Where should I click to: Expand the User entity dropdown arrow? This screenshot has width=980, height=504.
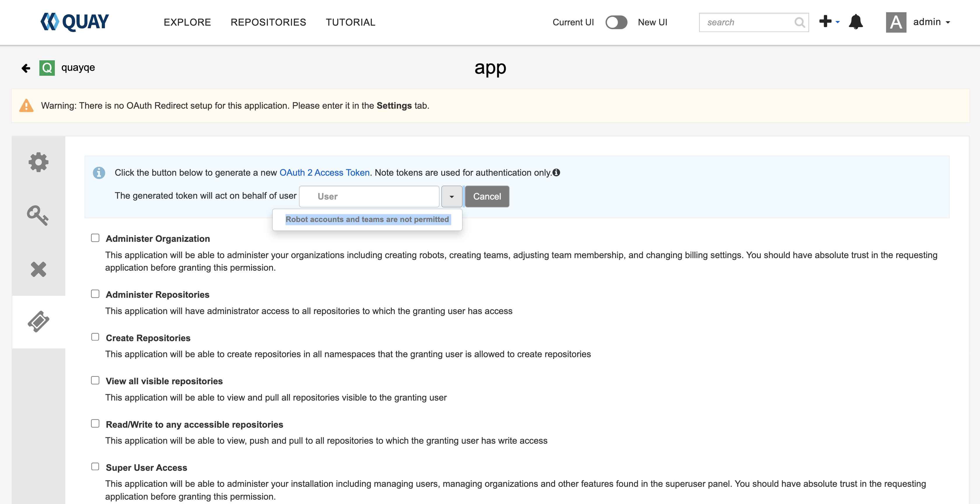(452, 197)
